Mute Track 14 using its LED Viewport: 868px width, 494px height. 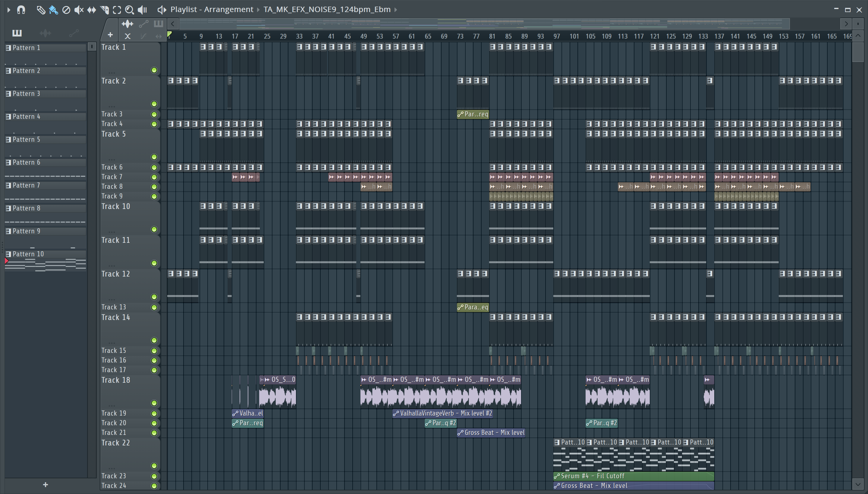point(154,340)
